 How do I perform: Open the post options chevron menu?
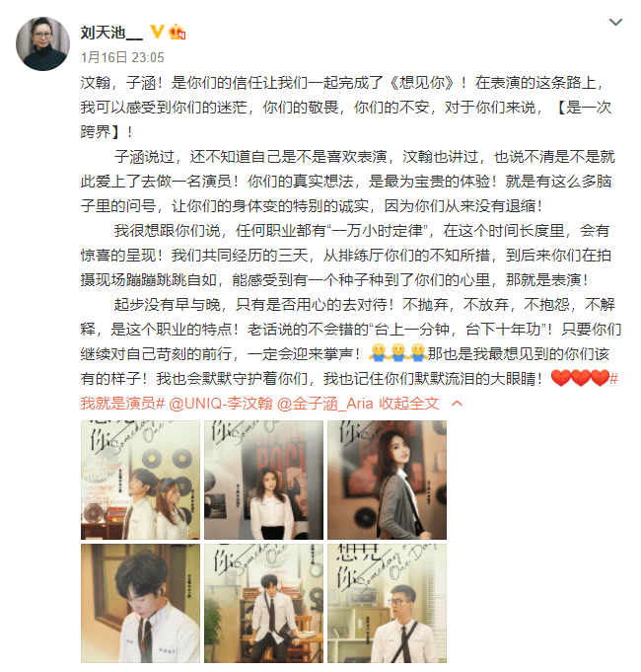615,22
